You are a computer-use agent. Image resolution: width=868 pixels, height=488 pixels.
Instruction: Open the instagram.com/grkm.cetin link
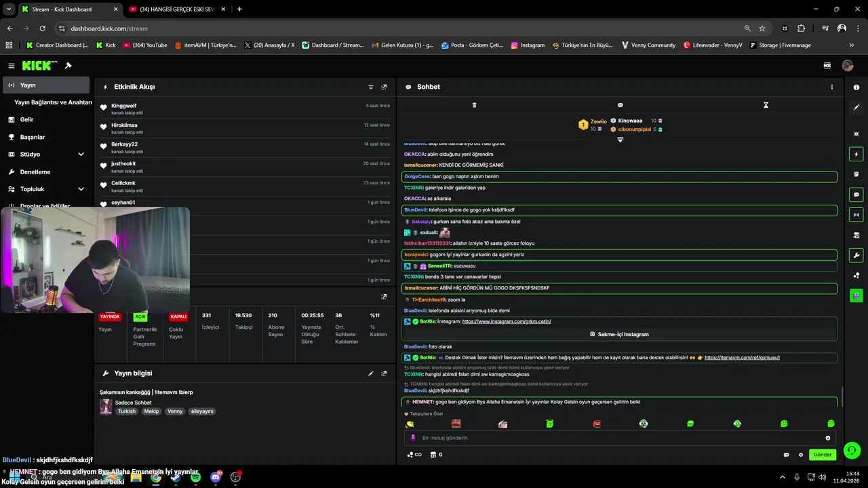pyautogui.click(x=507, y=321)
